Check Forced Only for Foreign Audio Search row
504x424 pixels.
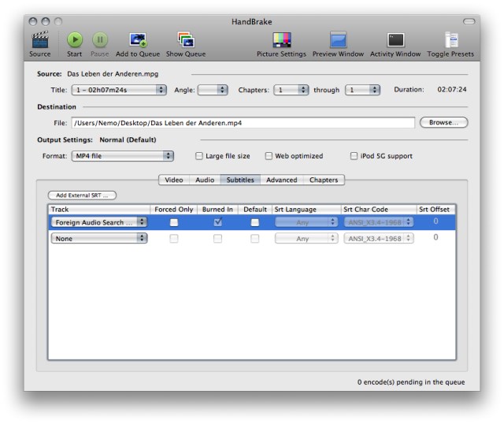pyautogui.click(x=174, y=222)
